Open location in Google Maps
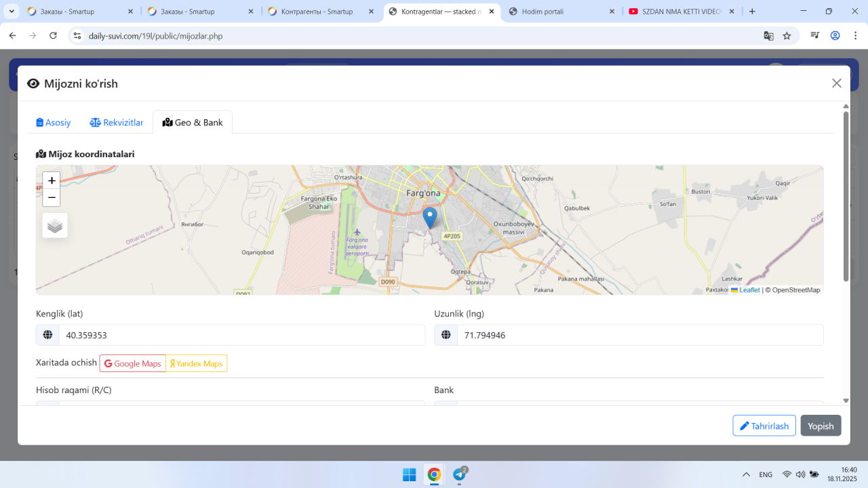The width and height of the screenshot is (868, 488). [133, 363]
